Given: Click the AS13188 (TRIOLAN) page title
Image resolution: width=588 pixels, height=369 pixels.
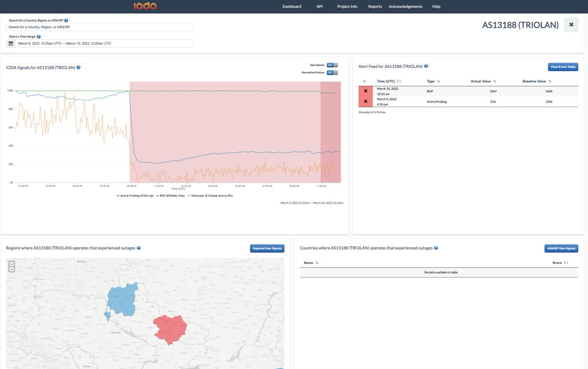Looking at the screenshot, I should click(520, 25).
